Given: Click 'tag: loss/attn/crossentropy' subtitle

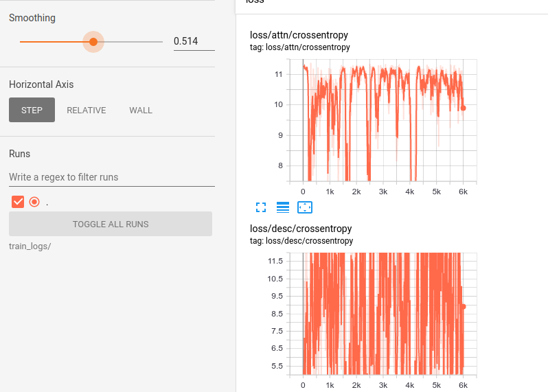Looking at the screenshot, I should click(x=300, y=47).
